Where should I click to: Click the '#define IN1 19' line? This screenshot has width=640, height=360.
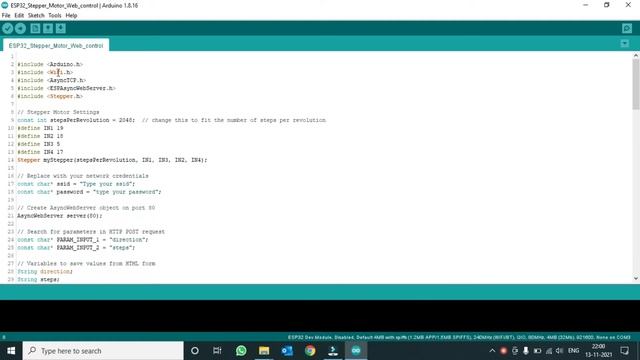click(40, 128)
